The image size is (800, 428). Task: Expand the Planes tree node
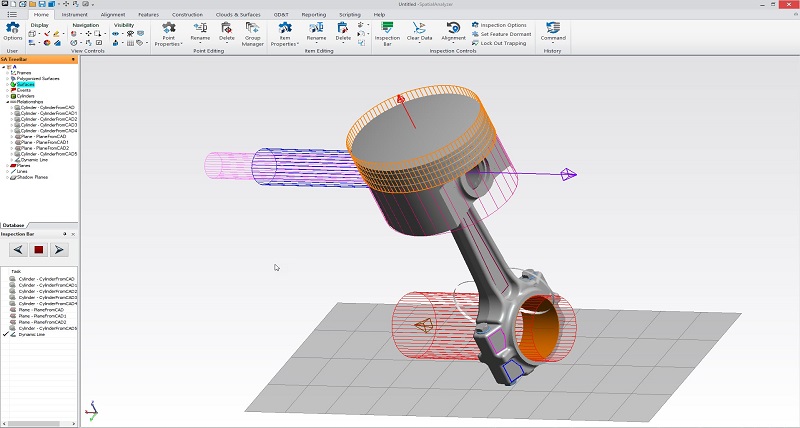tap(7, 165)
